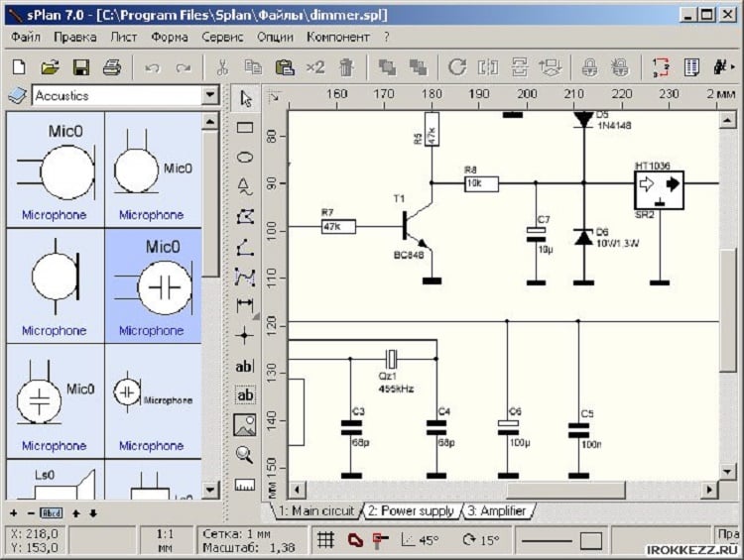Select the ellipse drawing tool
Image resolution: width=744 pixels, height=560 pixels.
pos(244,157)
